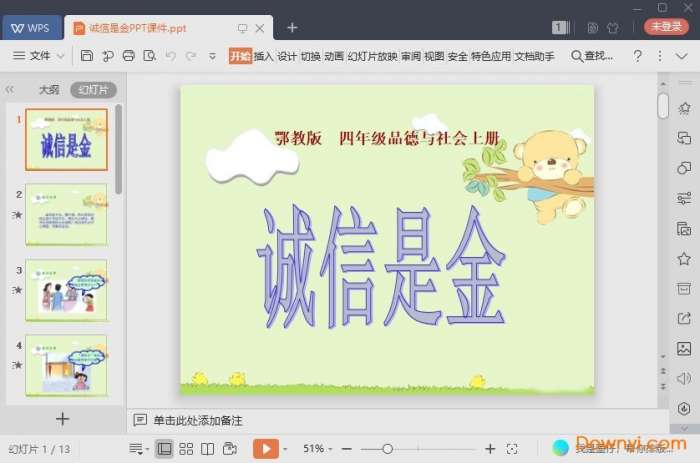The width and height of the screenshot is (700, 463).
Task: Click the orange play slideshow button
Action: click(266, 449)
